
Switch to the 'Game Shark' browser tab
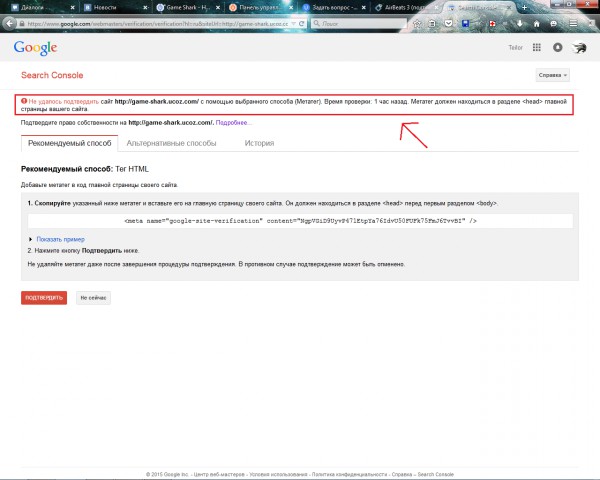188,8
